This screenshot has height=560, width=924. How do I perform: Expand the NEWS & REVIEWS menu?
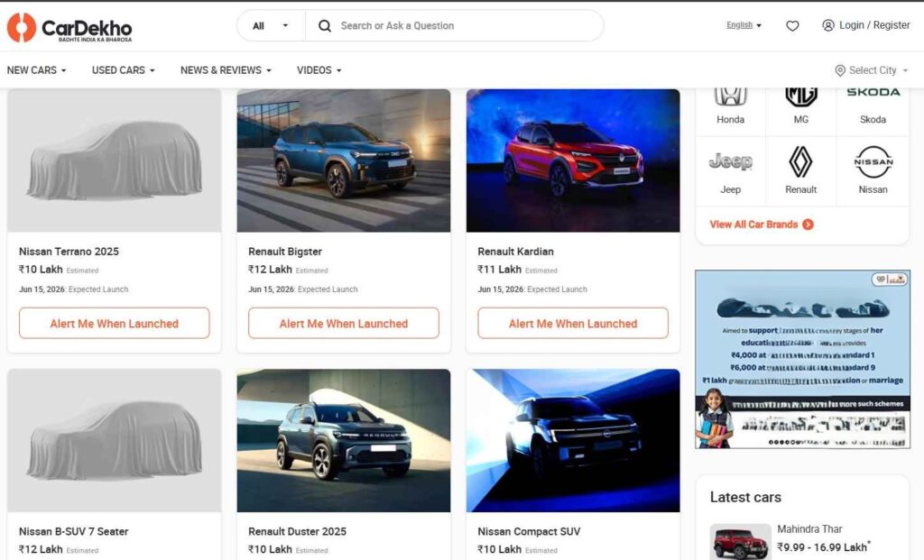(226, 70)
